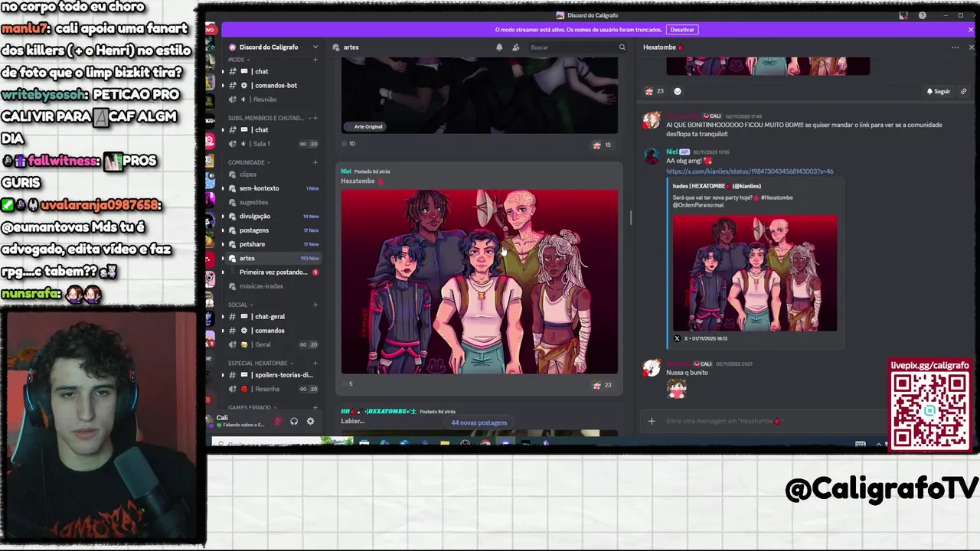Viewport: 980px width, 551px height.
Task: Open more options in Hexatombe thread header
Action: pyautogui.click(x=955, y=47)
